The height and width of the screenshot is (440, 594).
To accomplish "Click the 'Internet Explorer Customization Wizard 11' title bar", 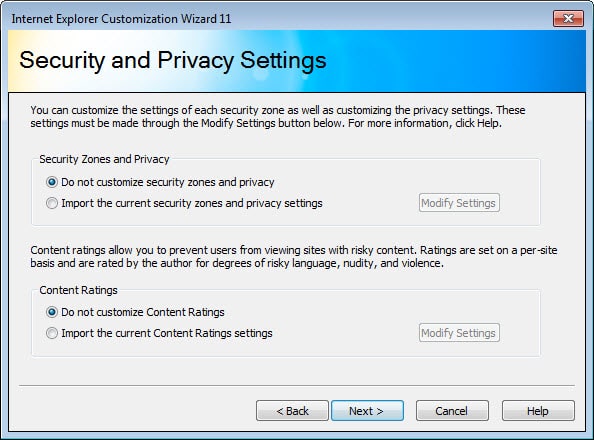I will [x=121, y=19].
